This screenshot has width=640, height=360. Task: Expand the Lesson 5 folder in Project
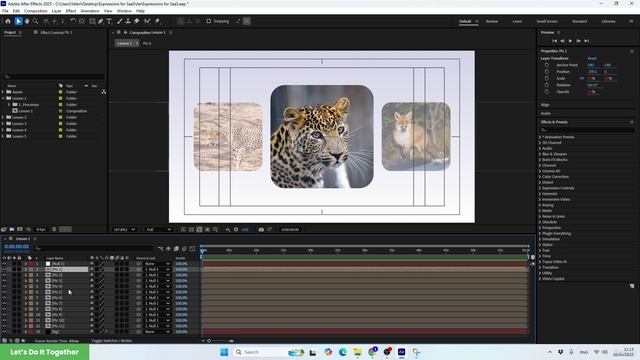[3, 136]
